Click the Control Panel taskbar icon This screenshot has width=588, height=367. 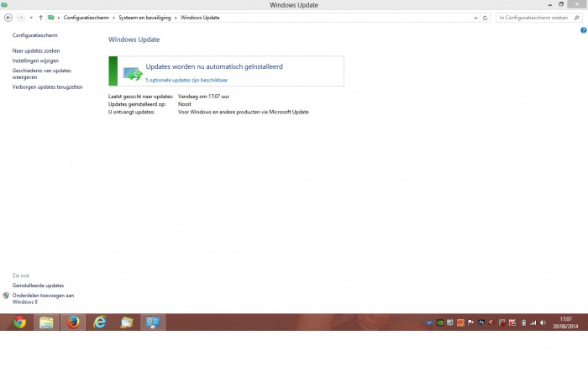click(153, 322)
